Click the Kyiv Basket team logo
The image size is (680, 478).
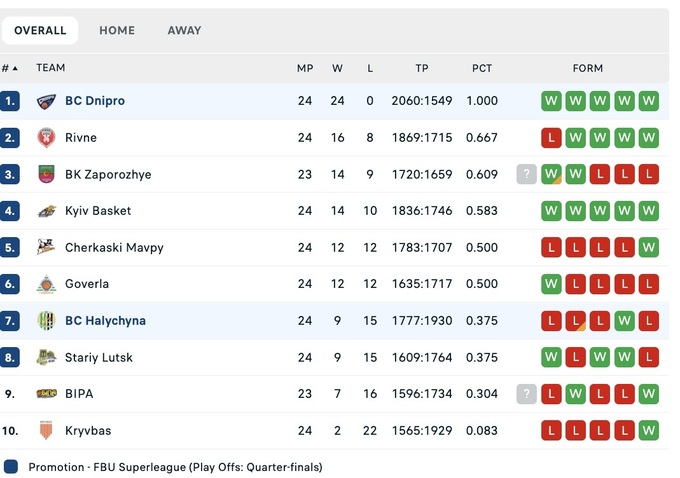click(46, 211)
